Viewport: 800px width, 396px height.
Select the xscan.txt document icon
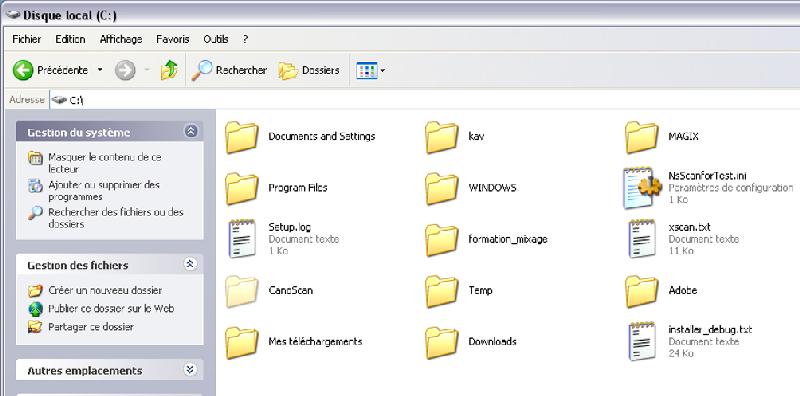point(642,238)
